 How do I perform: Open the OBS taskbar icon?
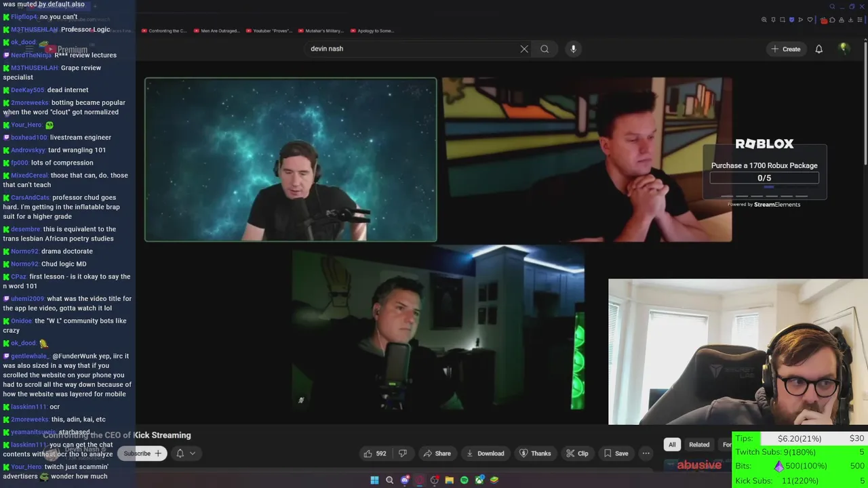pos(435,480)
